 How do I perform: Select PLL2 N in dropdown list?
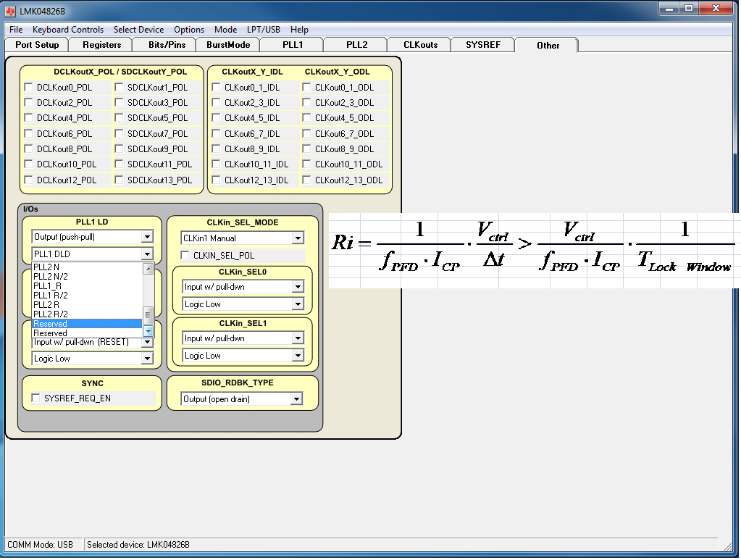(87, 267)
